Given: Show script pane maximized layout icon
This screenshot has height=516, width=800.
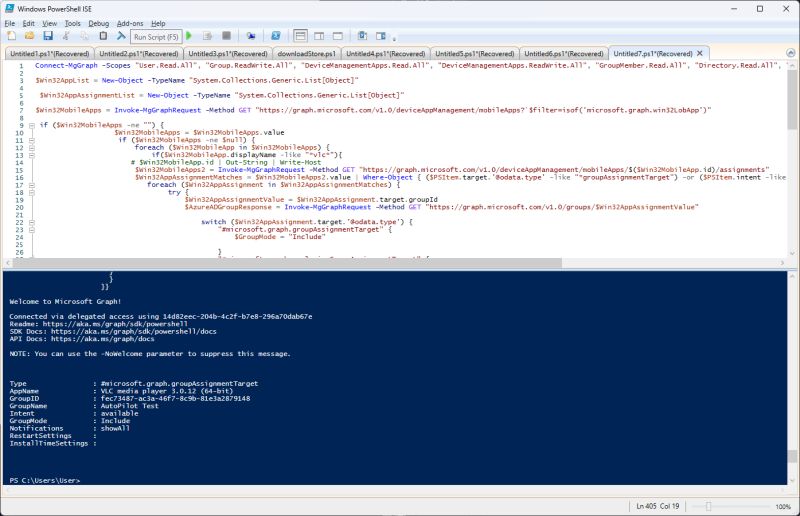Looking at the screenshot, I should point(338,36).
